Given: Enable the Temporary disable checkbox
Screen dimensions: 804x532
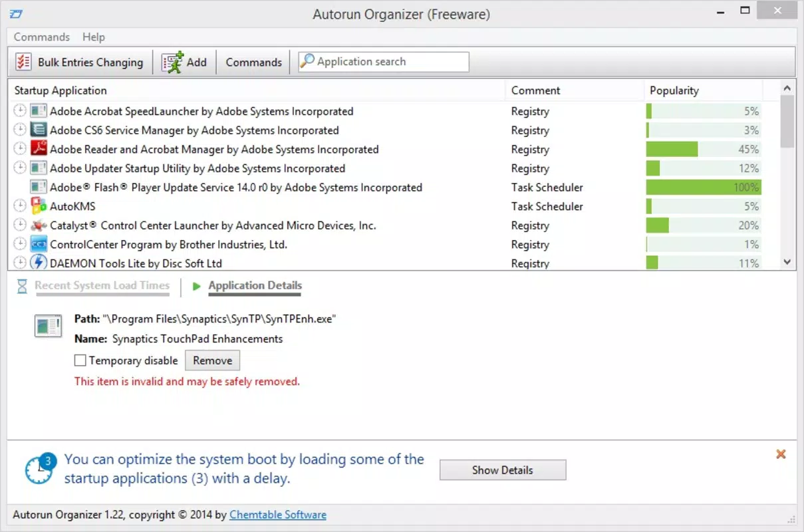Looking at the screenshot, I should (80, 360).
